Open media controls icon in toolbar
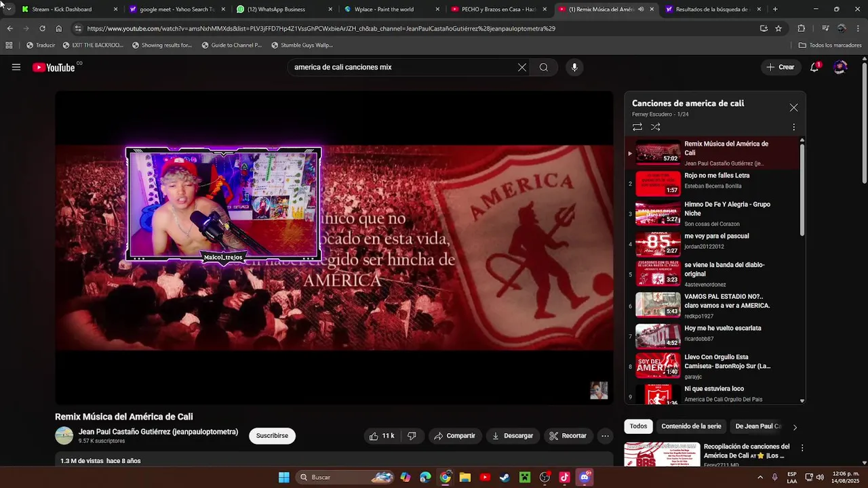This screenshot has width=868, height=488. [x=825, y=28]
